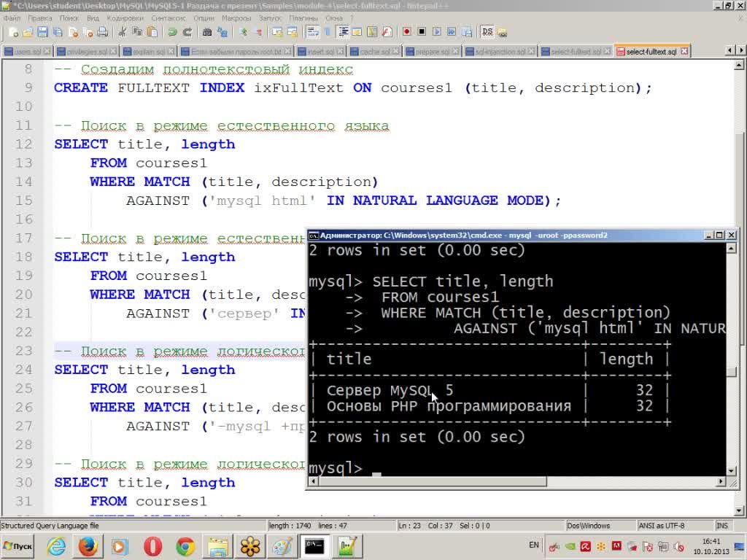This screenshot has width=747, height=560.
Task: Click the cmd horizontal scrollbar right arrow
Action: pyautogui.click(x=721, y=482)
